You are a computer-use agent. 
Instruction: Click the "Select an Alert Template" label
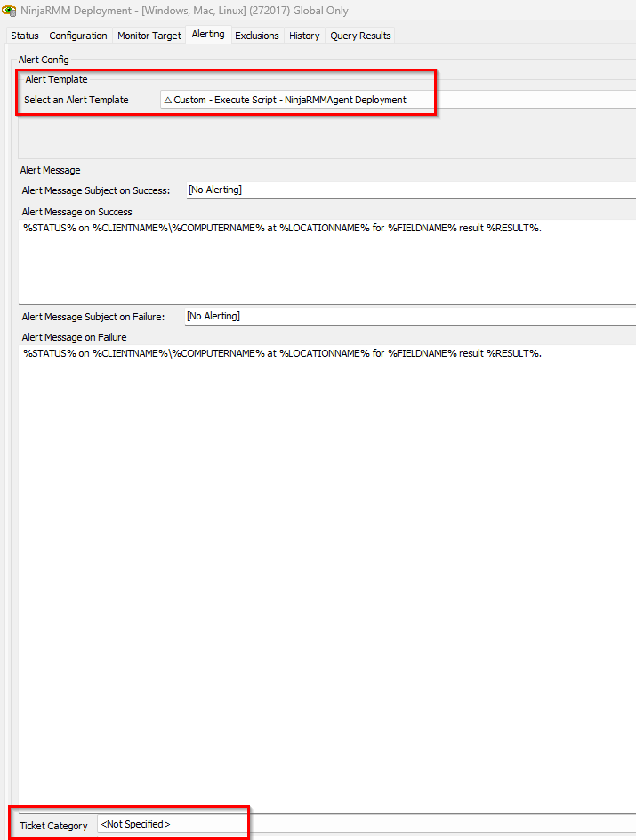[76, 100]
